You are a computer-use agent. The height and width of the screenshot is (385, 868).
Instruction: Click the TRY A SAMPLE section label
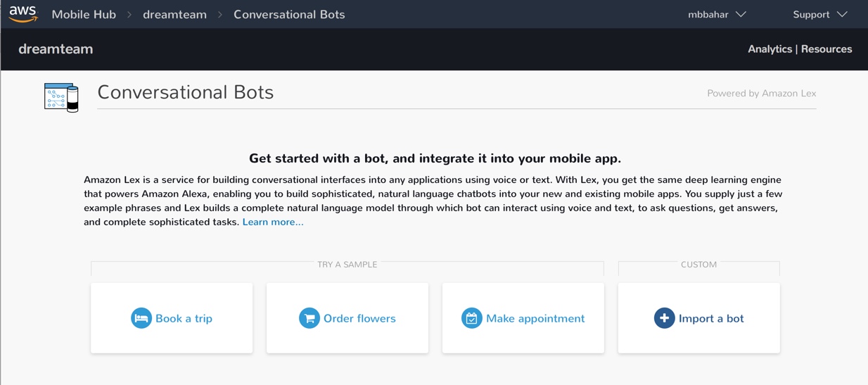point(347,265)
